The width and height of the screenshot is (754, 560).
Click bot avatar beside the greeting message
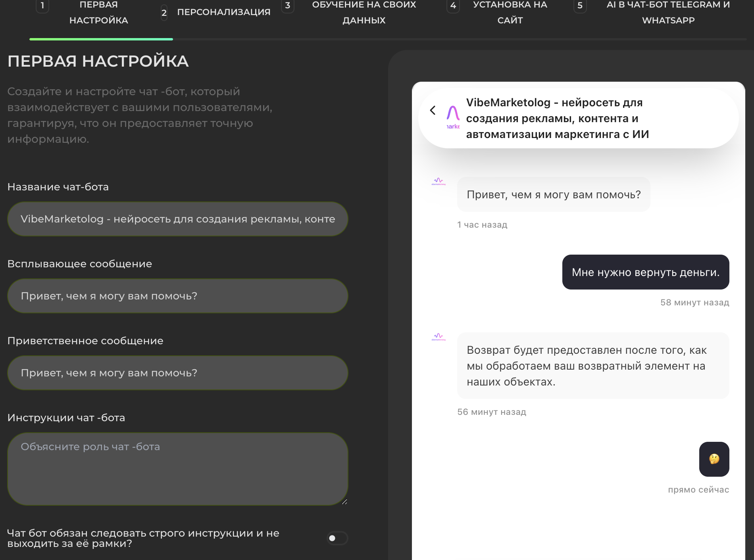pos(439,182)
